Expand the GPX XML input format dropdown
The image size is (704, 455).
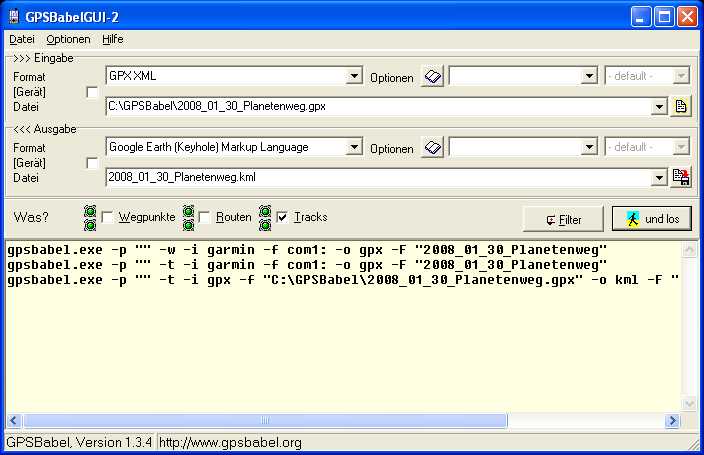coord(354,76)
